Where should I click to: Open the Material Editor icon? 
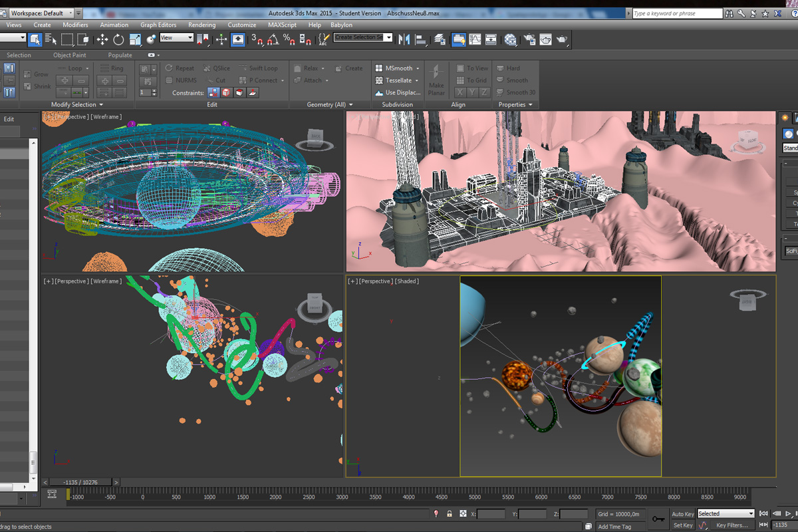pyautogui.click(x=510, y=40)
